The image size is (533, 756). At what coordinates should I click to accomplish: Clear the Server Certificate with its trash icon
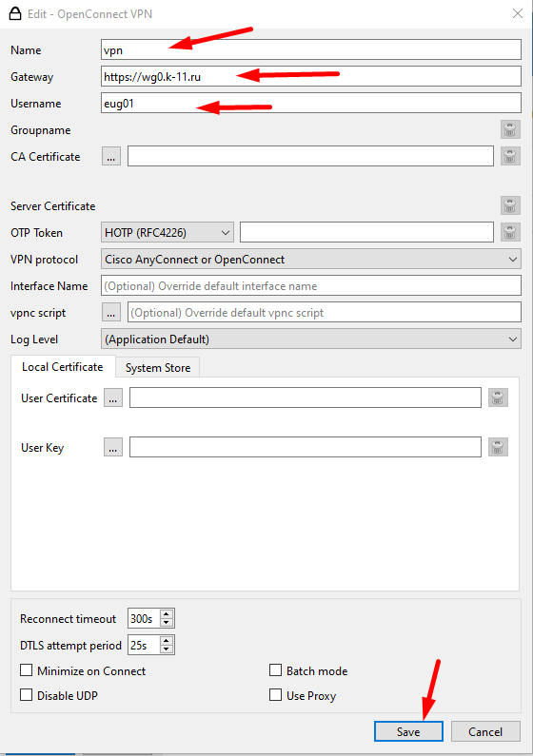[510, 205]
